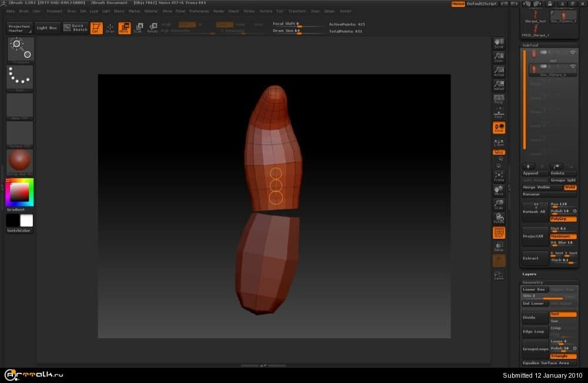Toggle Persp perspective view icon
Viewport: 588px width, 383px height.
click(499, 99)
